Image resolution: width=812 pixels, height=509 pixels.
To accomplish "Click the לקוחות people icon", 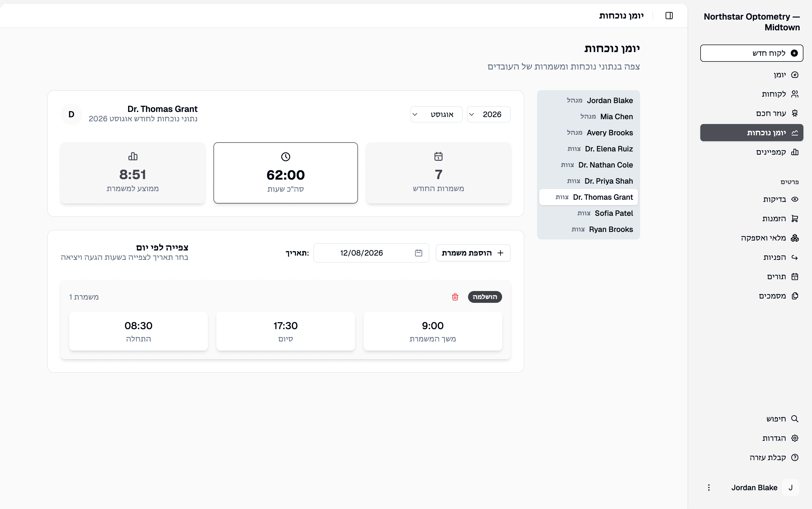I will tap(795, 94).
